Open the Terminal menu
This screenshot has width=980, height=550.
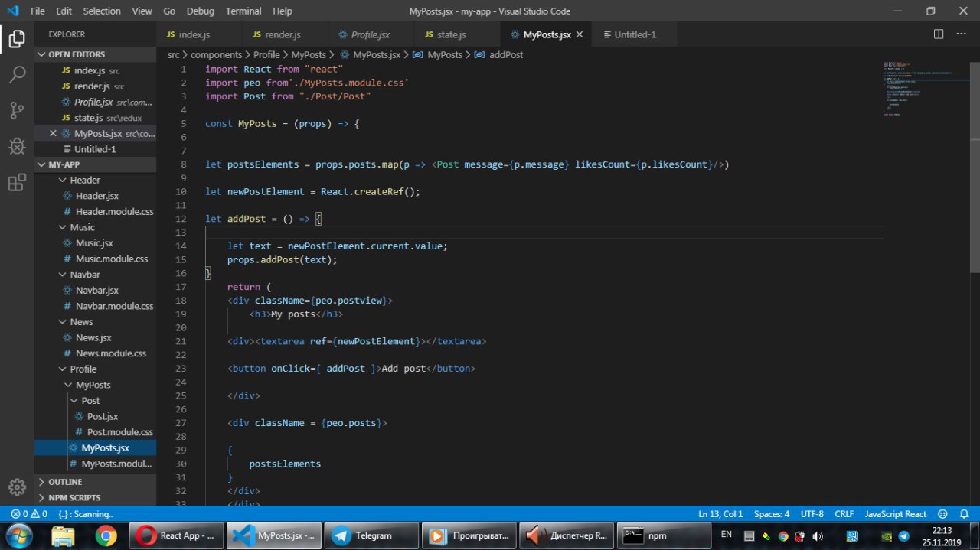(243, 11)
